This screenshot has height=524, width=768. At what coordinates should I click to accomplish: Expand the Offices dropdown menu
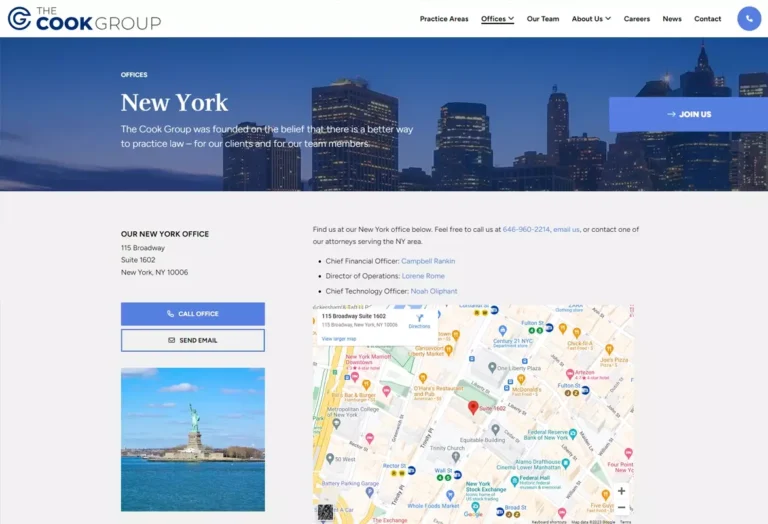497,19
